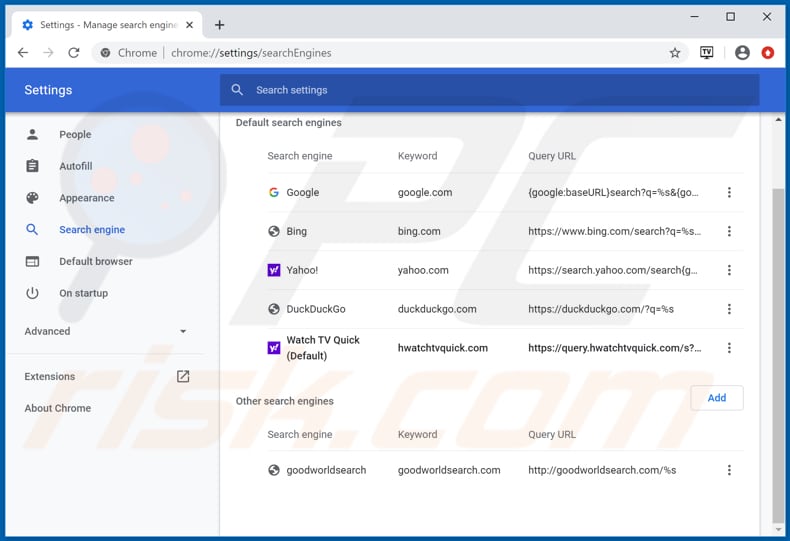Click the Bing search engine name
790x541 pixels.
coord(296,231)
